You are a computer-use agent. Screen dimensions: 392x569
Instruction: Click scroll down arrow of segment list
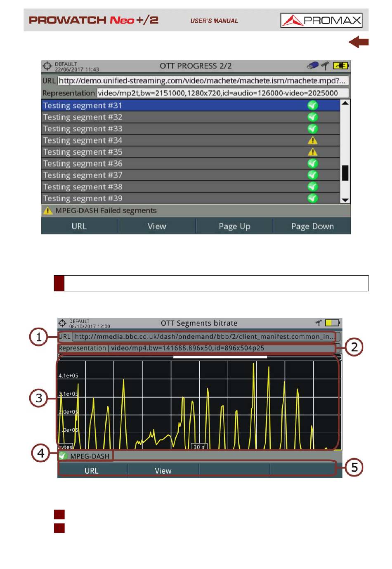[x=345, y=200]
